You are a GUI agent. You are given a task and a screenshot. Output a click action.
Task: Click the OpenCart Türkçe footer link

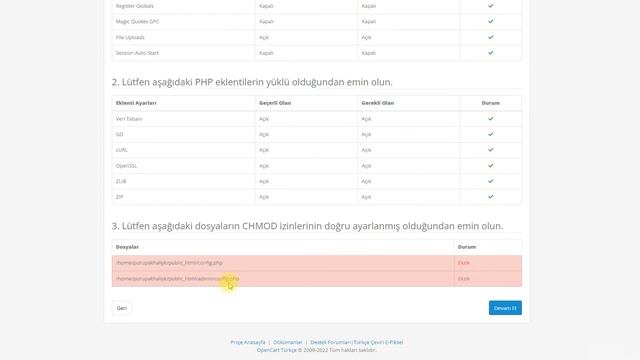pyautogui.click(x=277, y=350)
